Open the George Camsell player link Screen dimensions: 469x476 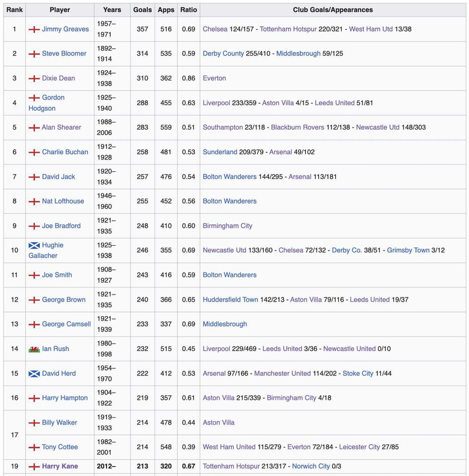tap(66, 324)
